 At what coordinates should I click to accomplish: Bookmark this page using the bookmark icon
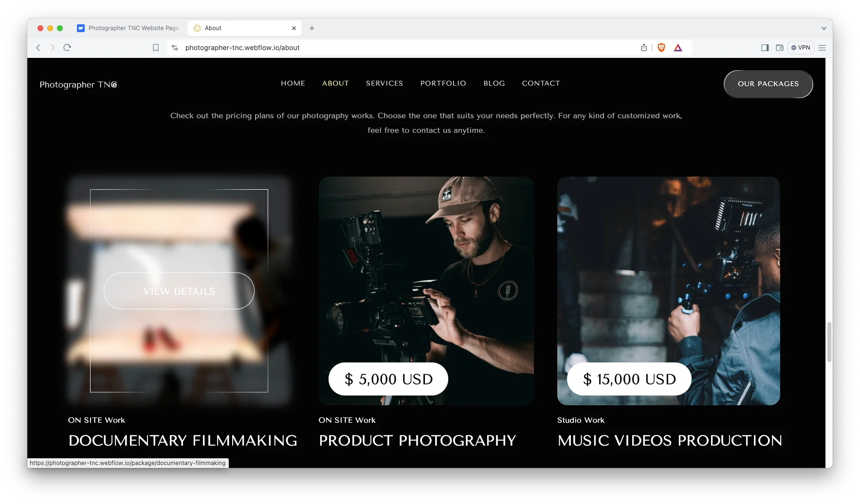tap(156, 48)
